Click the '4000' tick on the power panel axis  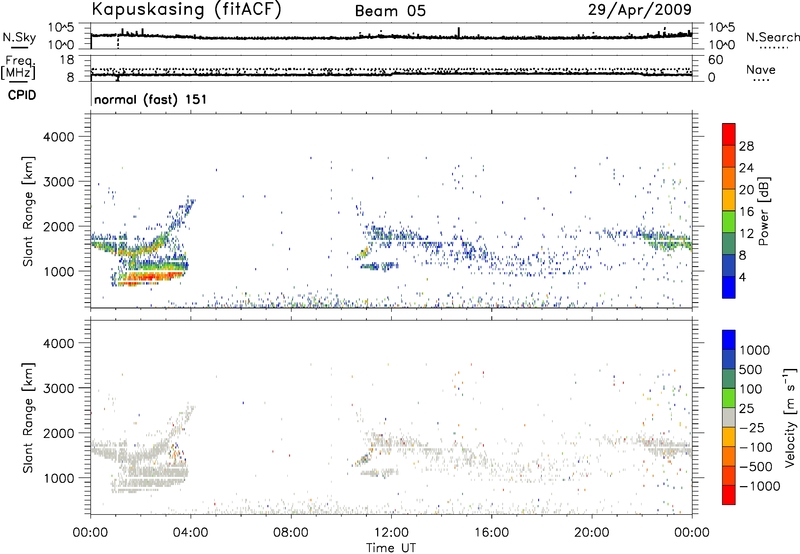pyautogui.click(x=58, y=137)
